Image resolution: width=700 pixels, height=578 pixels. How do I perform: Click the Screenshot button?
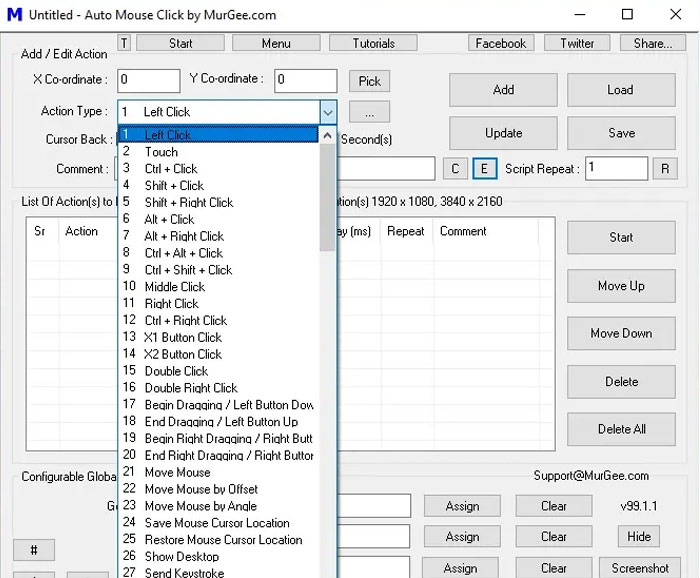click(x=640, y=568)
